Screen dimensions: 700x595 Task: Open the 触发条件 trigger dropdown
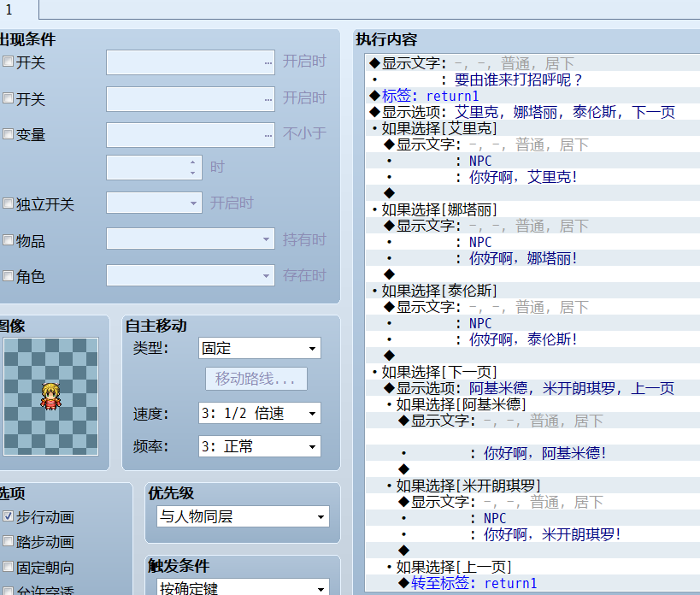243,587
